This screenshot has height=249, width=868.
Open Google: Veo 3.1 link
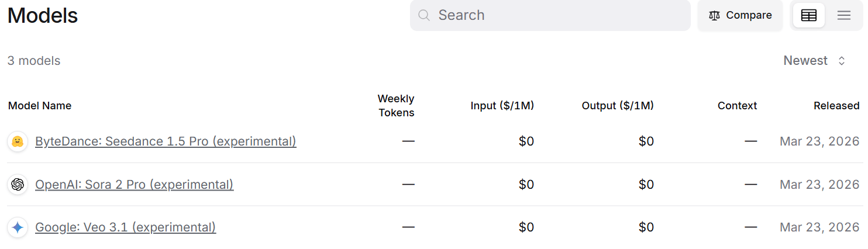coord(125,227)
